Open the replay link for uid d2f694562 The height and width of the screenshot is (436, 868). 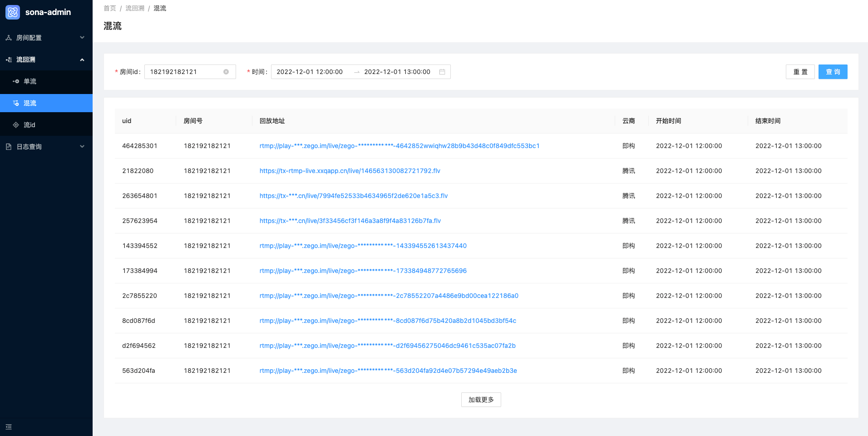[388, 346]
